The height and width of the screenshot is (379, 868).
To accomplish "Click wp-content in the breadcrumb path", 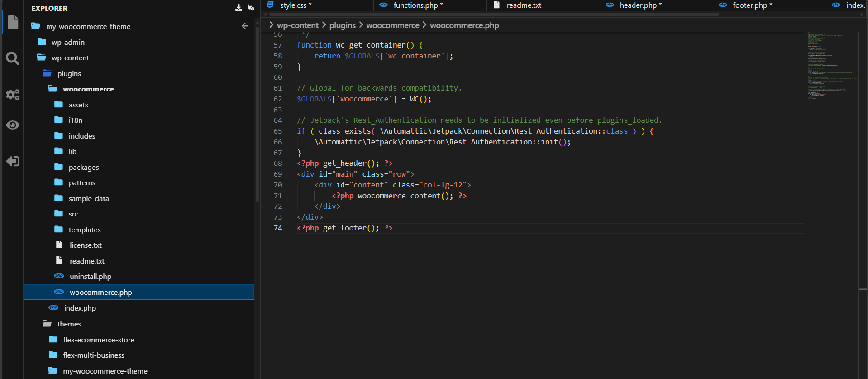I will [x=298, y=25].
